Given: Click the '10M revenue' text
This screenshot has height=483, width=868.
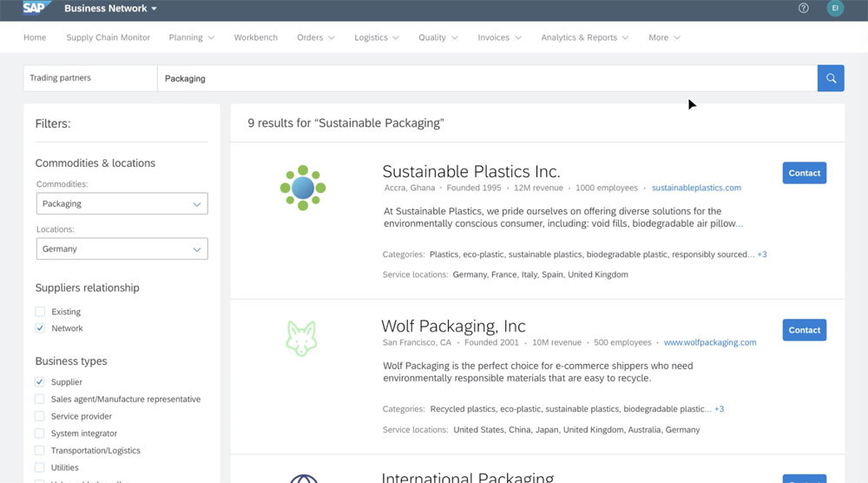Looking at the screenshot, I should [557, 342].
